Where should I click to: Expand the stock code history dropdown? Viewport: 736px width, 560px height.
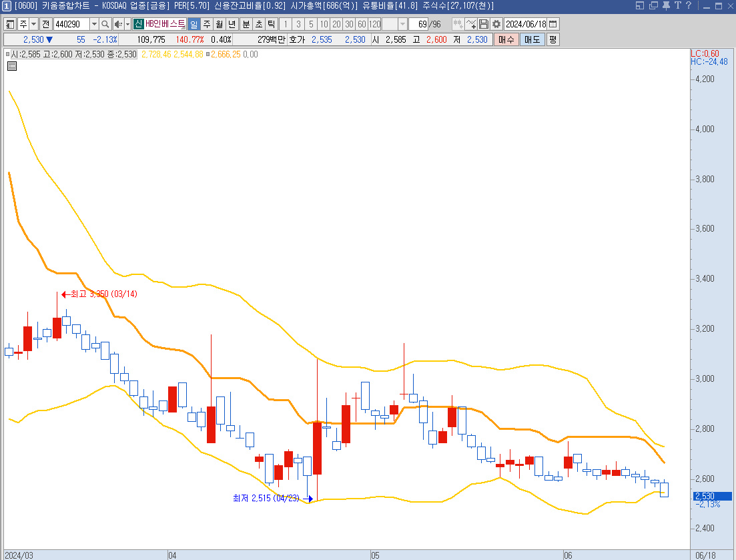pyautogui.click(x=94, y=24)
